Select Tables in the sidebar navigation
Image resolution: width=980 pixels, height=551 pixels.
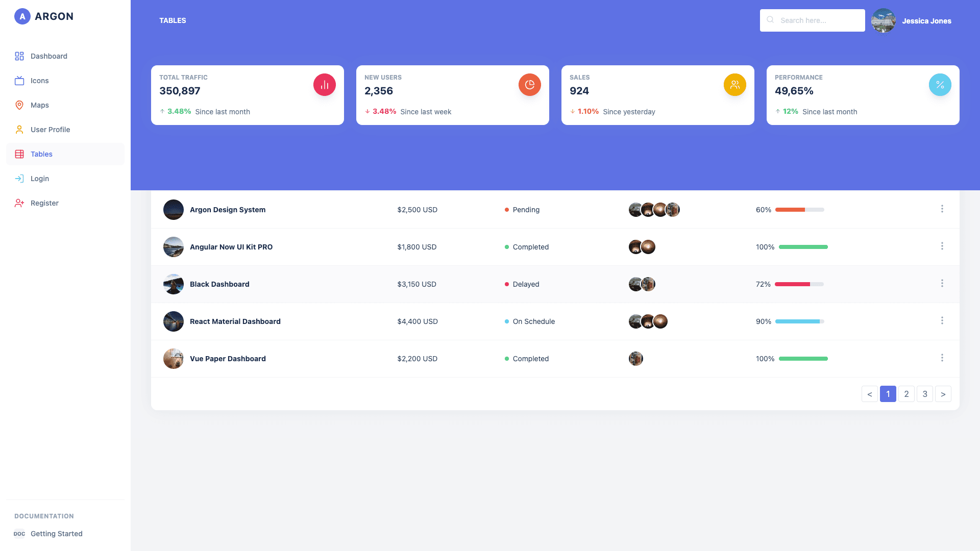click(41, 154)
